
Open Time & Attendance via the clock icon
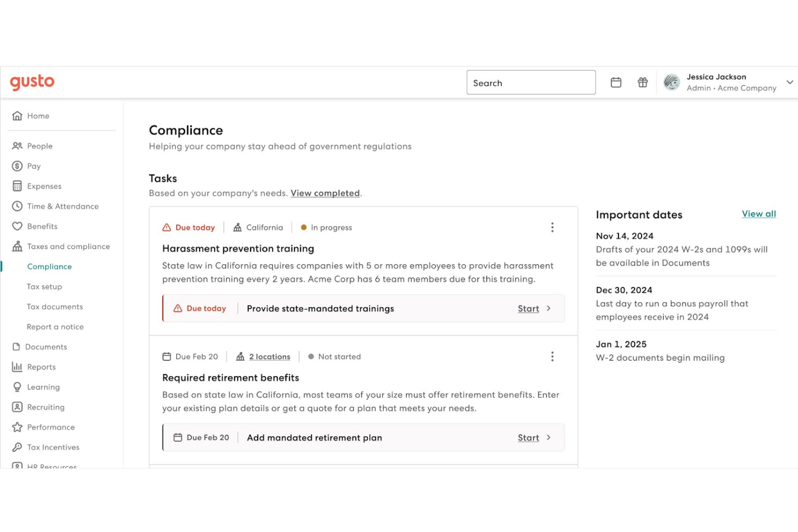[17, 206]
